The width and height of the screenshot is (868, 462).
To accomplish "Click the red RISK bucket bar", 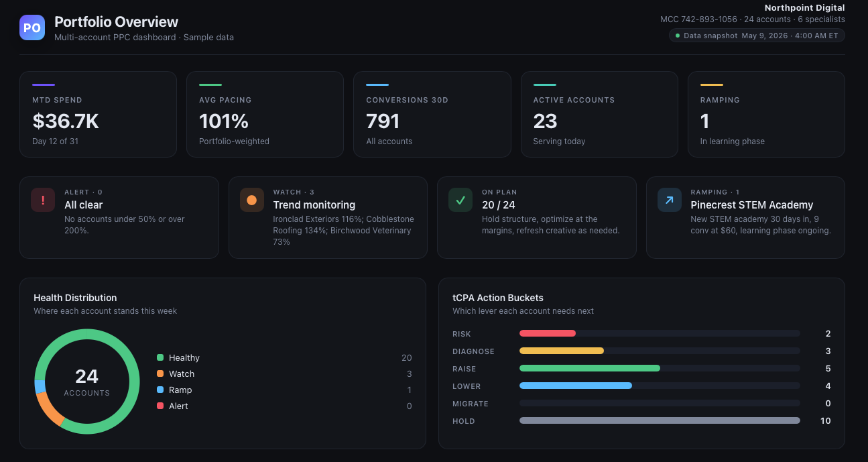I will coord(548,333).
